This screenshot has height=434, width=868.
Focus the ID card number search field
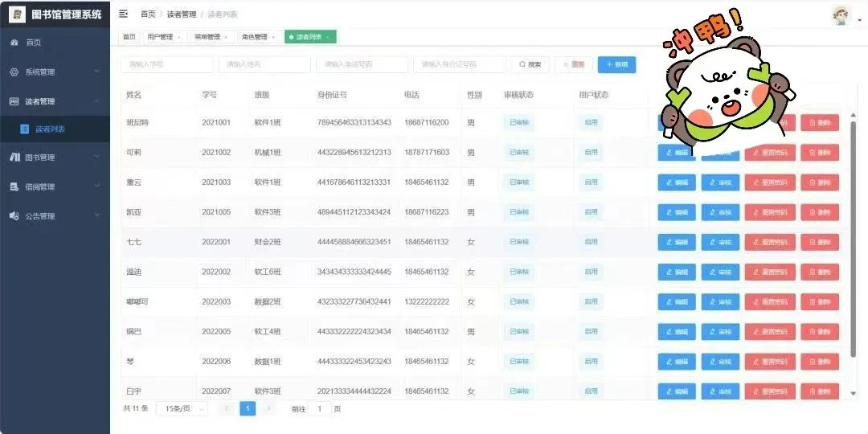click(460, 65)
